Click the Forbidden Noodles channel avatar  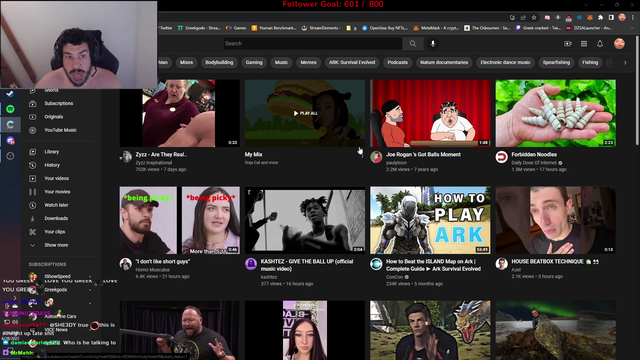[x=502, y=157]
